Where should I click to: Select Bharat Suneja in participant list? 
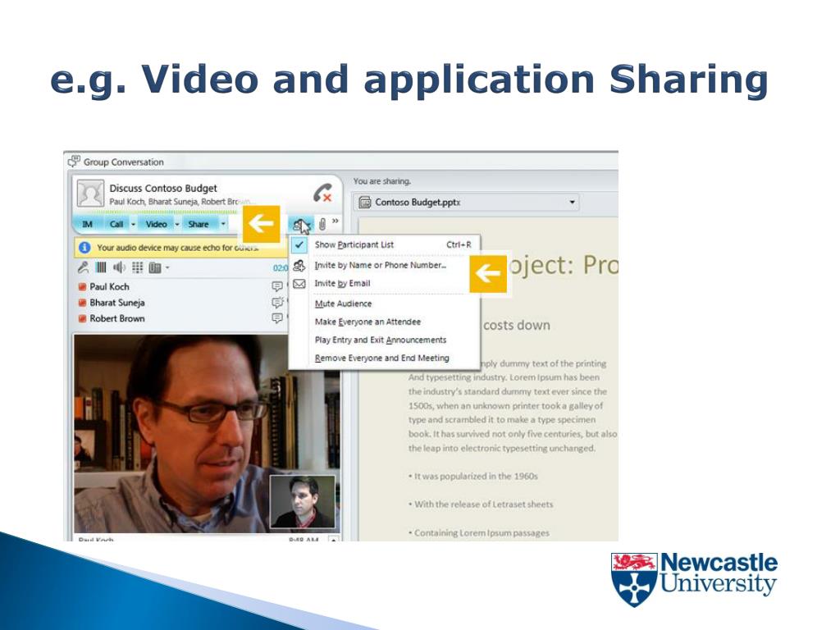click(117, 304)
